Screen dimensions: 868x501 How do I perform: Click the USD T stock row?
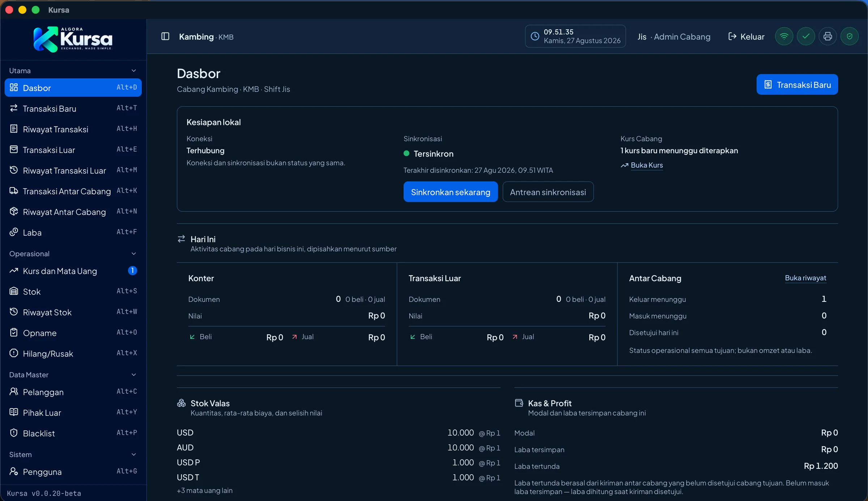point(339,477)
